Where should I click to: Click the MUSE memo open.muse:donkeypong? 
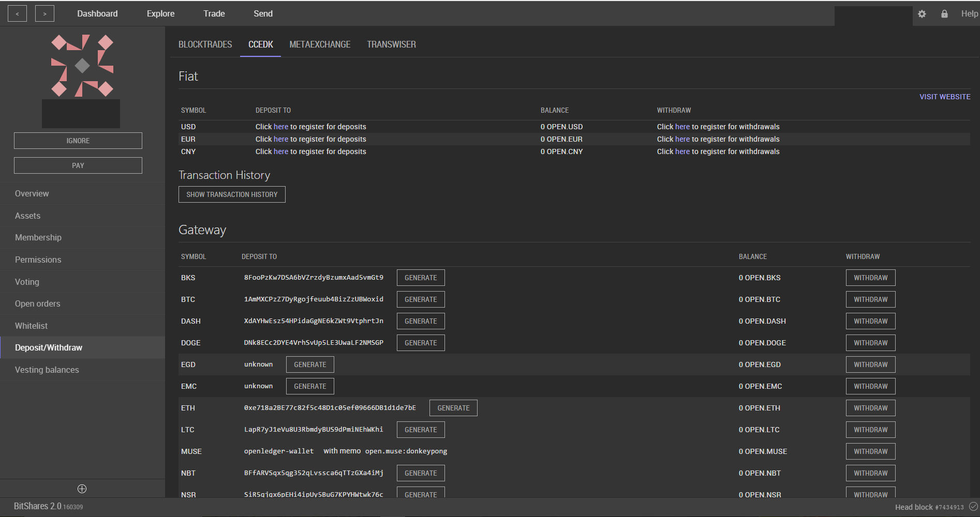tap(406, 451)
